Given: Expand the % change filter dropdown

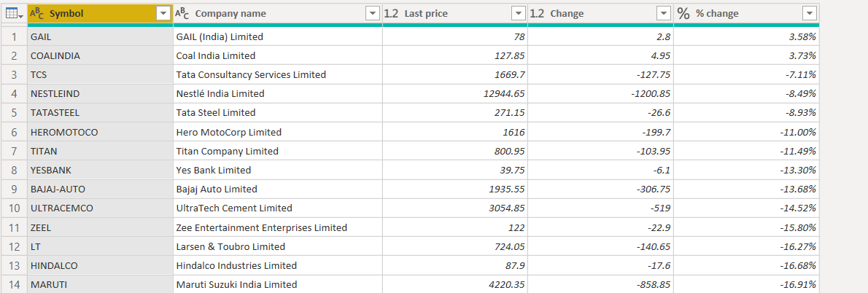Looking at the screenshot, I should (x=808, y=13).
